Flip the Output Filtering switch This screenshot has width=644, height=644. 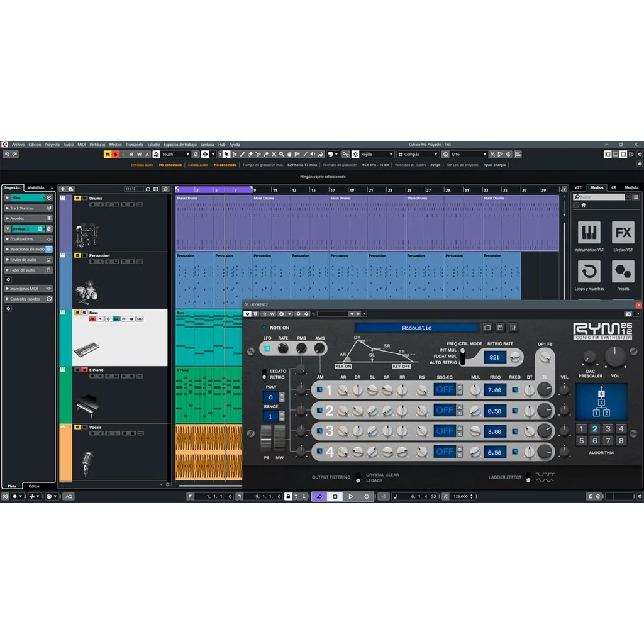tap(358, 478)
